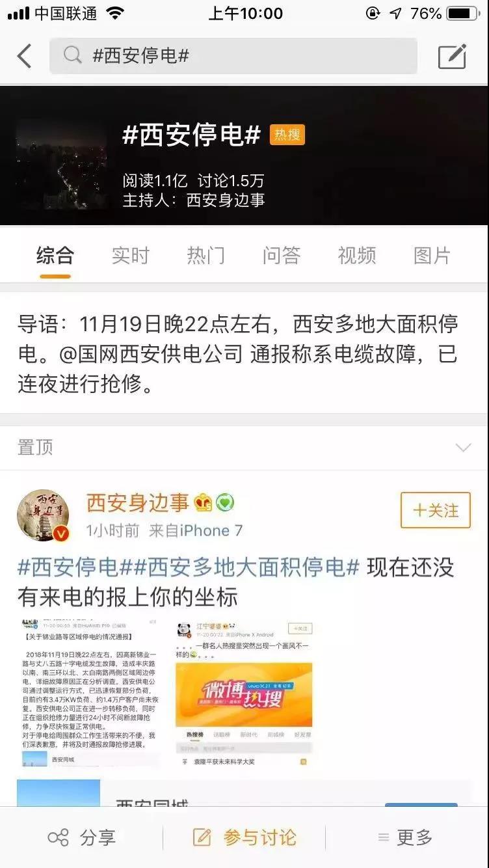Tap the search magnifier icon
Viewport: 489px width, 868px height.
(x=73, y=55)
